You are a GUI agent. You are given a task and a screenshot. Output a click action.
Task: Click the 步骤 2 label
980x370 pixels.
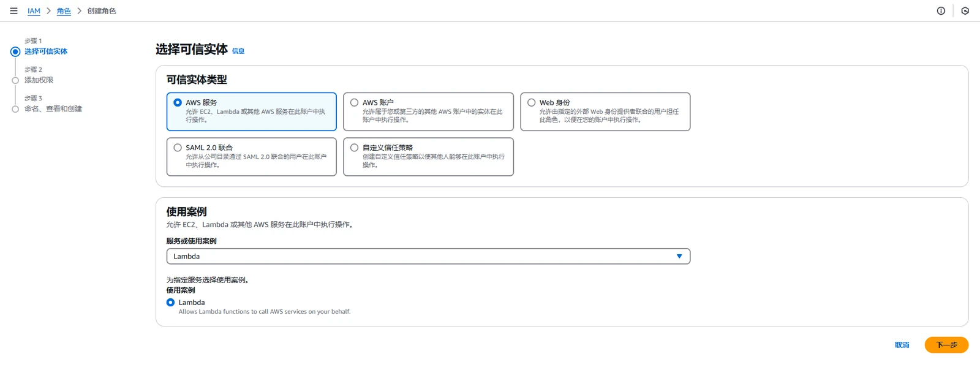click(33, 70)
